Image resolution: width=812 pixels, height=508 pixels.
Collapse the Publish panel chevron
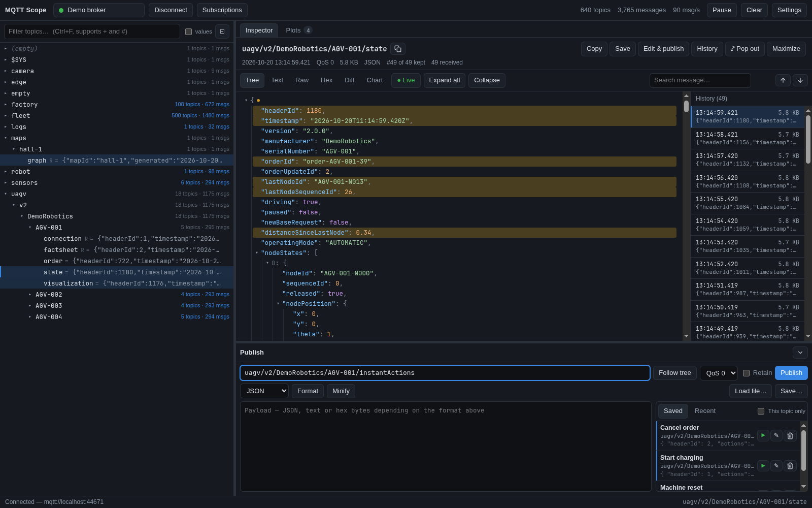click(x=800, y=353)
